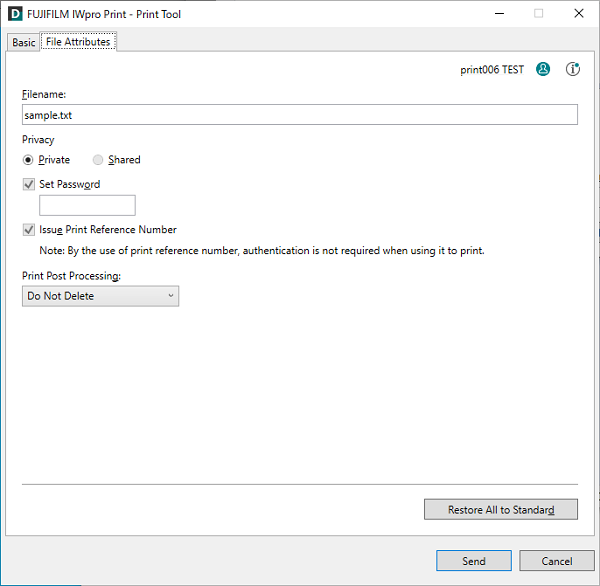Click the user account icon

tap(543, 70)
